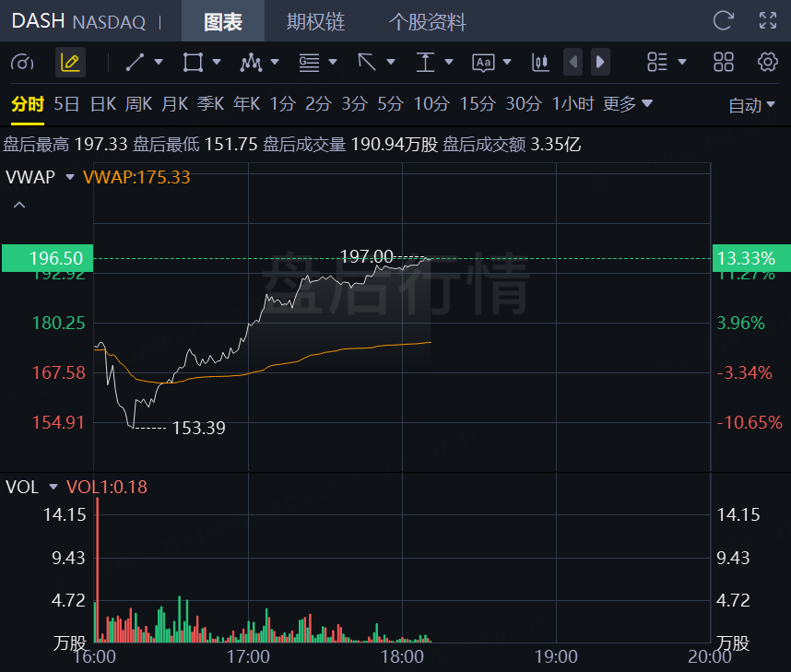Enter fullscreen with the expand icon
Image resolution: width=791 pixels, height=672 pixels.
[767, 20]
